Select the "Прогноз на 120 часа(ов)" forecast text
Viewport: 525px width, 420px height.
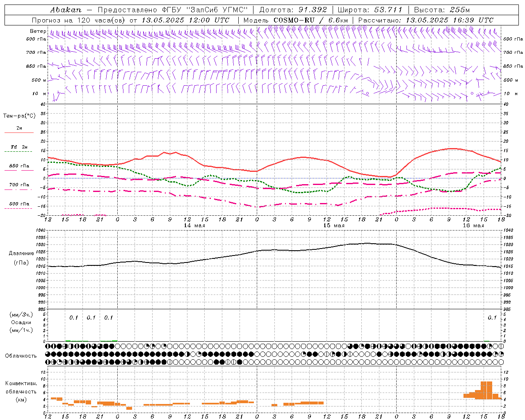coord(79,20)
